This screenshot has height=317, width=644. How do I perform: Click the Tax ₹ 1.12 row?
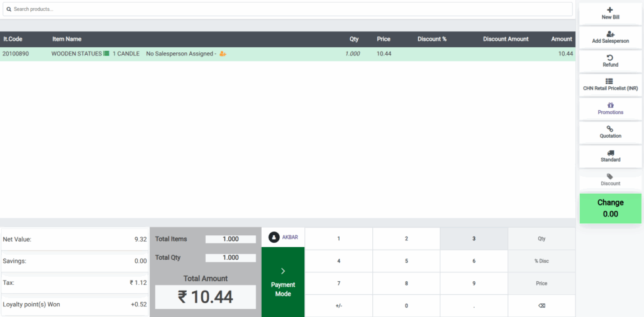coord(75,282)
